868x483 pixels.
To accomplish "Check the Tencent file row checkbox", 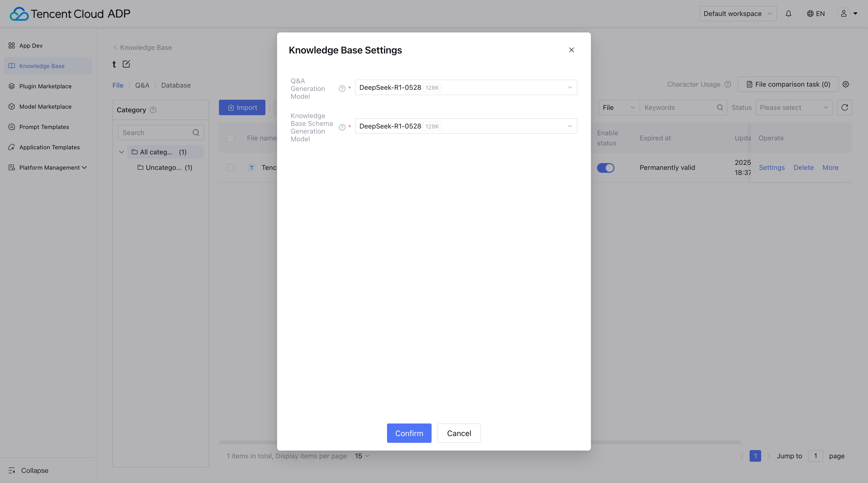I will pos(231,167).
